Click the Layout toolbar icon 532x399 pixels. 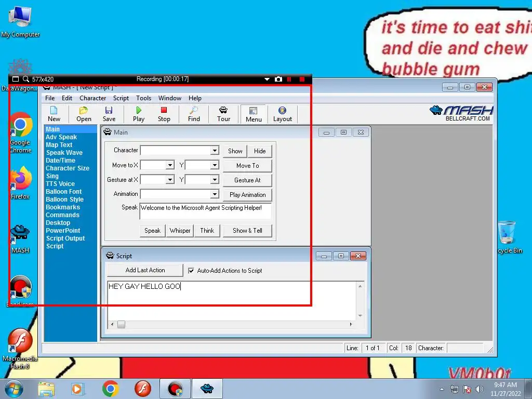(282, 114)
